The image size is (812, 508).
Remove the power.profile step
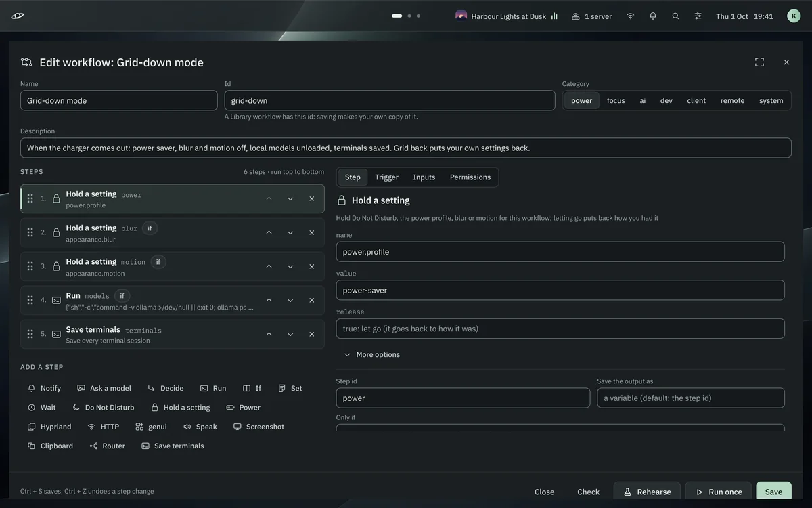[x=312, y=198]
